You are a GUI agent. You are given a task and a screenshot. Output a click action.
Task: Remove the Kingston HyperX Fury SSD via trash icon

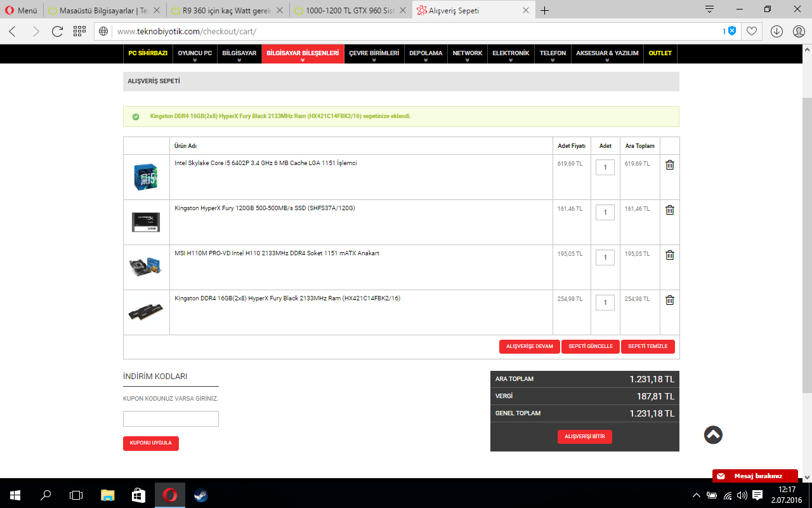pyautogui.click(x=669, y=210)
